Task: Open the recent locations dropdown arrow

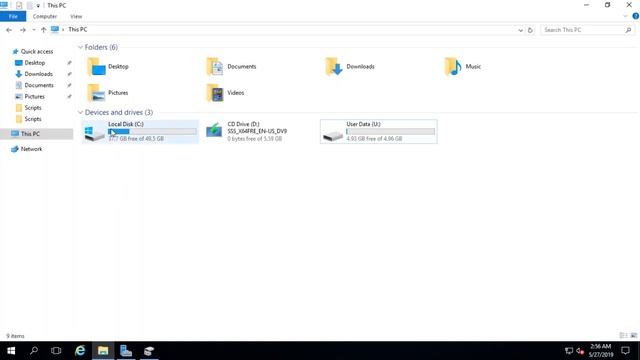Action: pyautogui.click(x=33, y=30)
